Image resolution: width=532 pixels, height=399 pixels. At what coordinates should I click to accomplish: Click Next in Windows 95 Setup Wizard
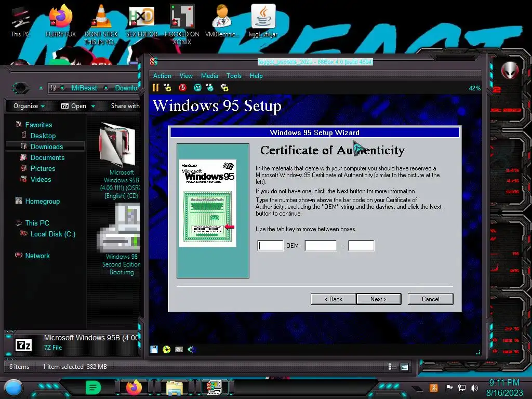379,299
